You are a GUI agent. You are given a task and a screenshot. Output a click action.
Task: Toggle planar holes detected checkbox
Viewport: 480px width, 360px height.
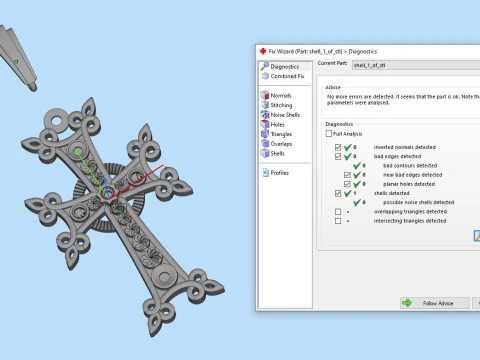pos(347,184)
